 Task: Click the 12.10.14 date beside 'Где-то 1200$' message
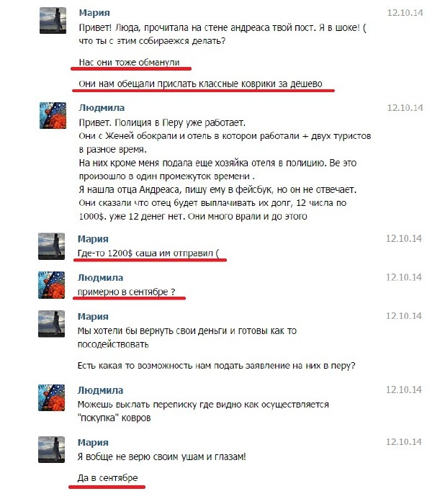tap(404, 238)
